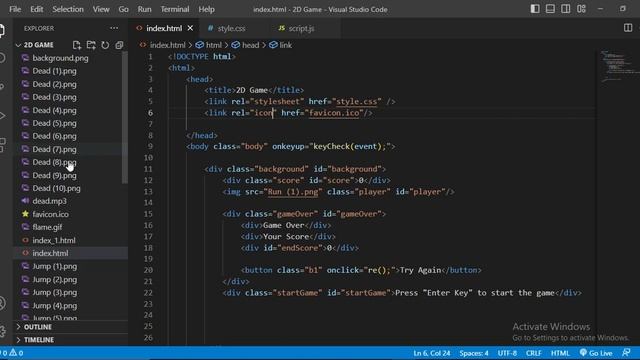Image resolution: width=640 pixels, height=360 pixels.
Task: Click Ln 6, Col 24 cursor position
Action: [431, 353]
